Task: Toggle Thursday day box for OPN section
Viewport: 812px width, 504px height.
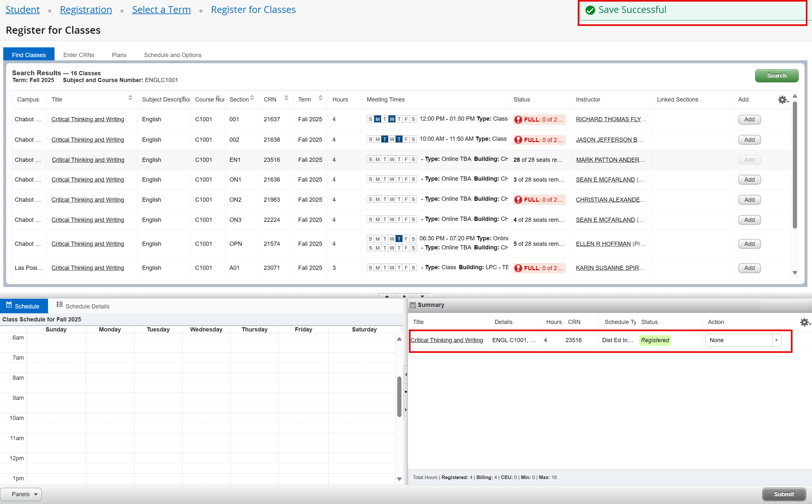Action: (x=399, y=239)
